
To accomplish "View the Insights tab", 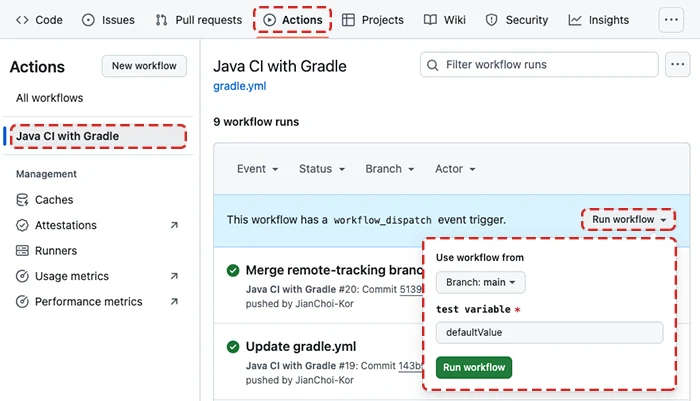I will (x=599, y=20).
